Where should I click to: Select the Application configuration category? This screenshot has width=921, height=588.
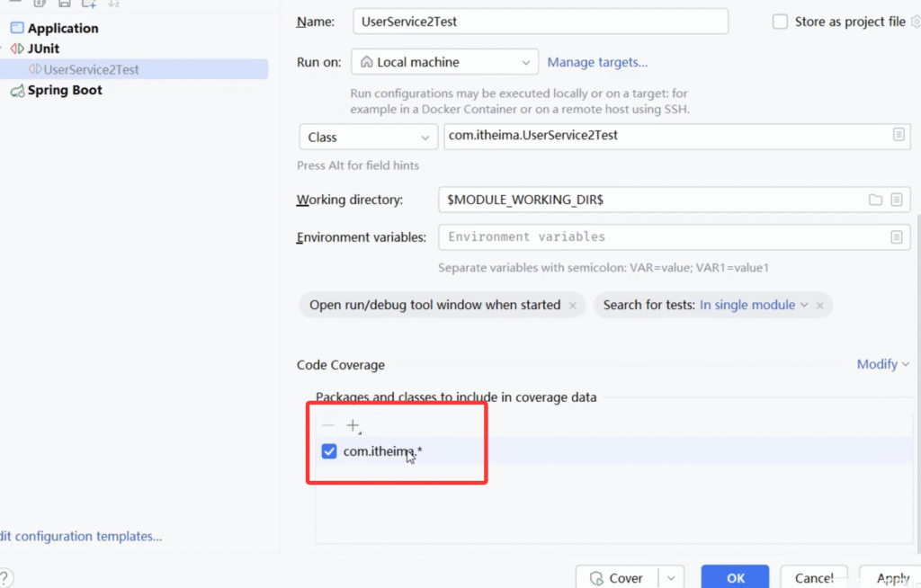point(63,28)
